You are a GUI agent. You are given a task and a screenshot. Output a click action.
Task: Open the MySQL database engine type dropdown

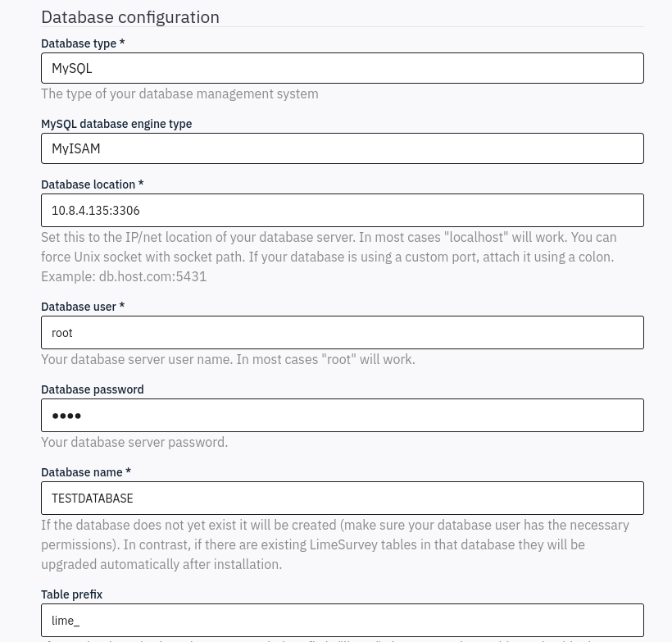coord(343,148)
